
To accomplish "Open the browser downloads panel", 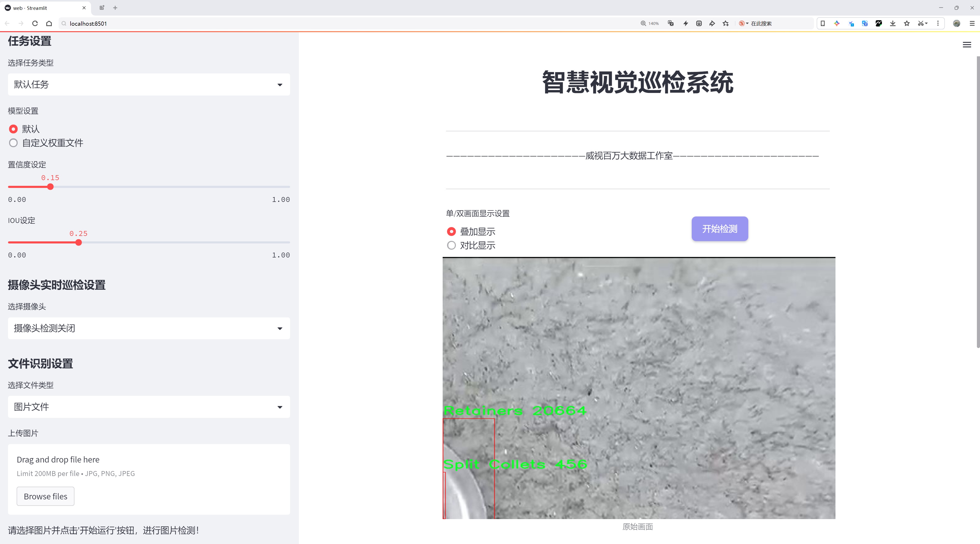I will pyautogui.click(x=893, y=24).
